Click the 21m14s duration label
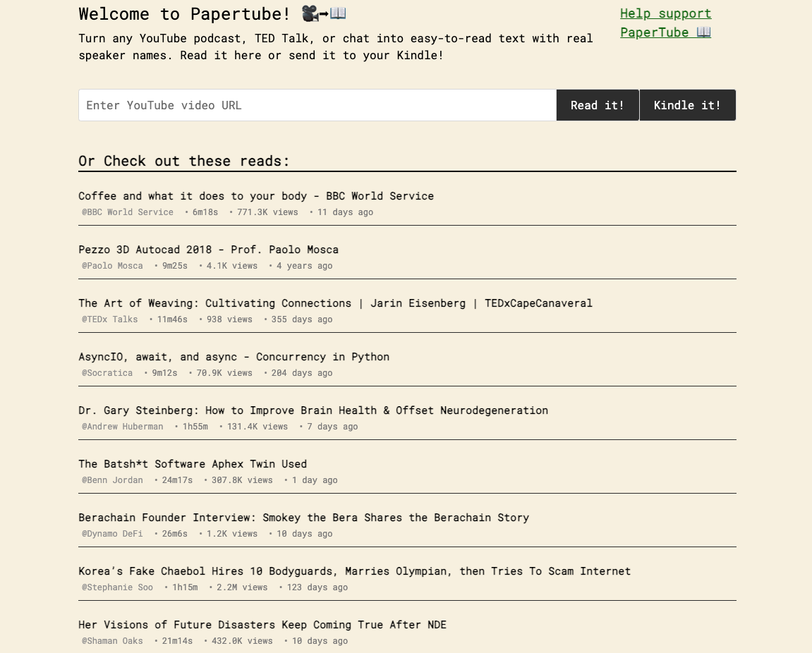This screenshot has width=812, height=653. (177, 641)
